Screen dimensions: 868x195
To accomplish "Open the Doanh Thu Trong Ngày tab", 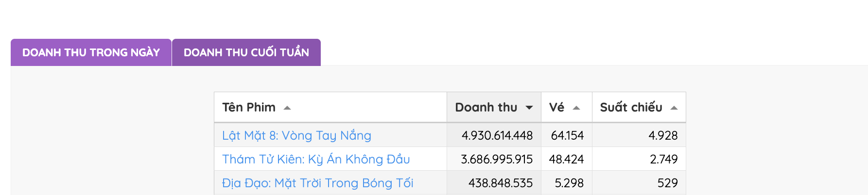I will 91,52.
